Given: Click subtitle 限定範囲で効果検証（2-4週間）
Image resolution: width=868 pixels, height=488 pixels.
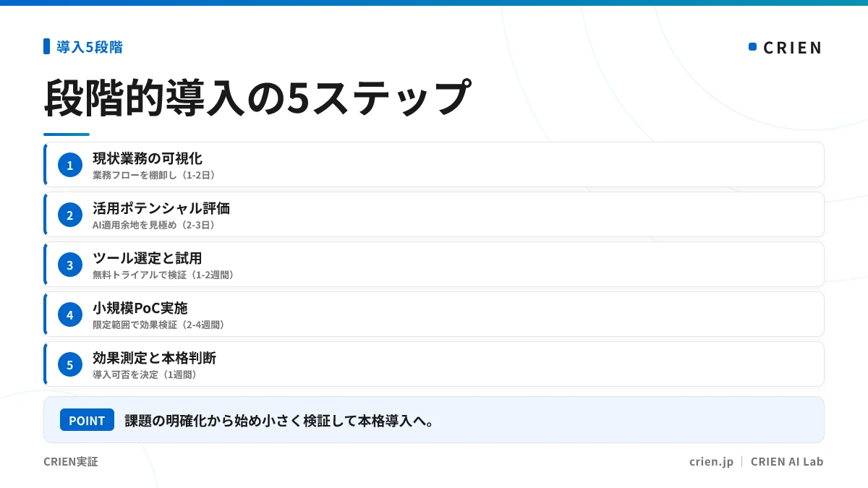Looking at the screenshot, I should coord(160,325).
